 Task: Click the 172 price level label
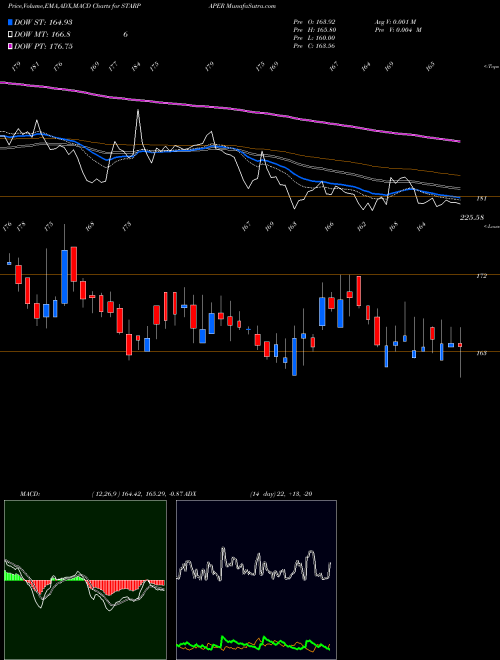point(481,276)
